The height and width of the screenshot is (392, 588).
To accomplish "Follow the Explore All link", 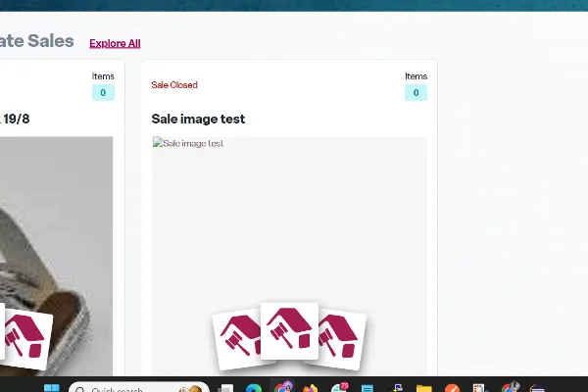I will 115,43.
